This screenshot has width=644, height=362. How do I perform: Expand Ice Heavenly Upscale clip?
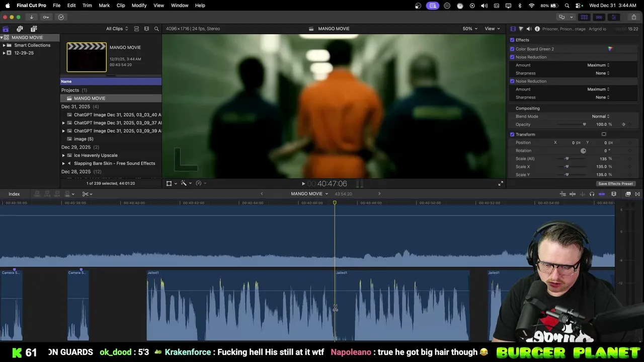coord(63,155)
